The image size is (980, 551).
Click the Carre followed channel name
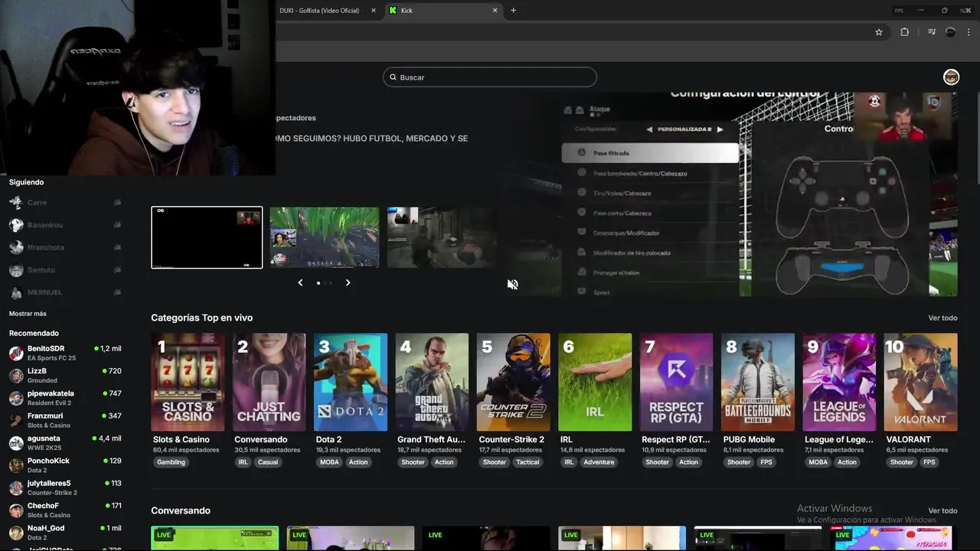click(x=37, y=203)
